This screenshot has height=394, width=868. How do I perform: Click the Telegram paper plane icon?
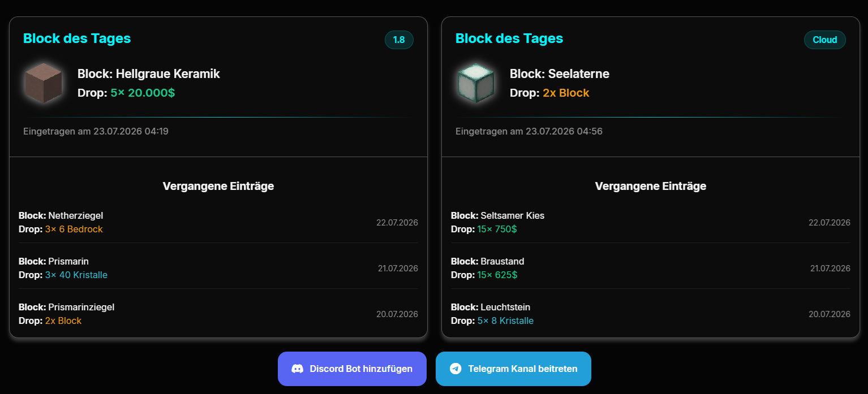(456, 369)
